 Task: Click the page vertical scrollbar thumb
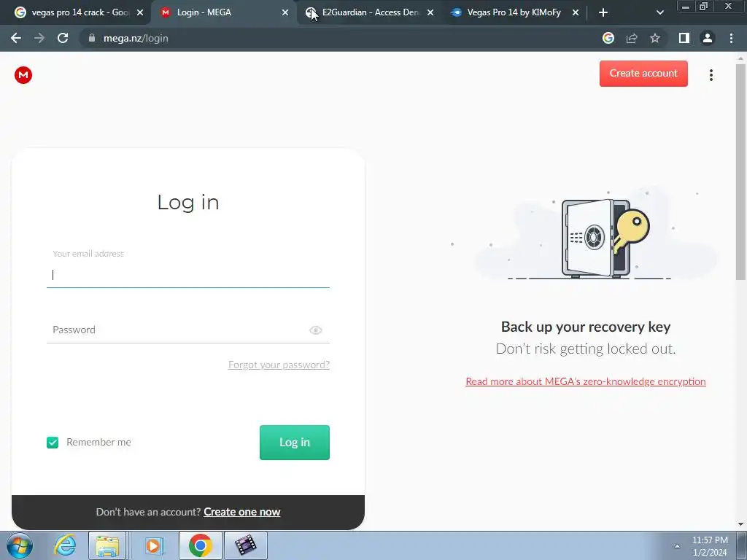(740, 171)
